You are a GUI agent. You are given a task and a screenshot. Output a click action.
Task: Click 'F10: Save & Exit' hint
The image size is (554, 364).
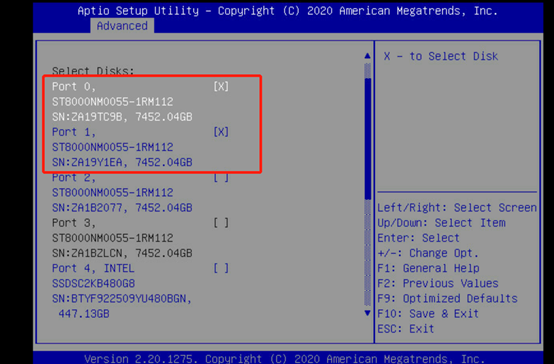pos(428,314)
